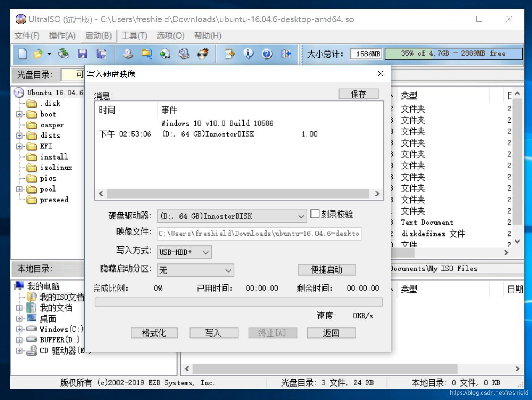Click the Open CD/DVD toolbar icon
The image size is (532, 400).
click(63, 54)
